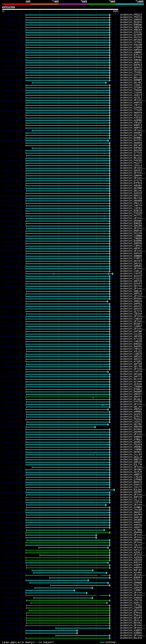Select label UniRef100_Q05761
The image size is (146, 644).
pos(131,75)
